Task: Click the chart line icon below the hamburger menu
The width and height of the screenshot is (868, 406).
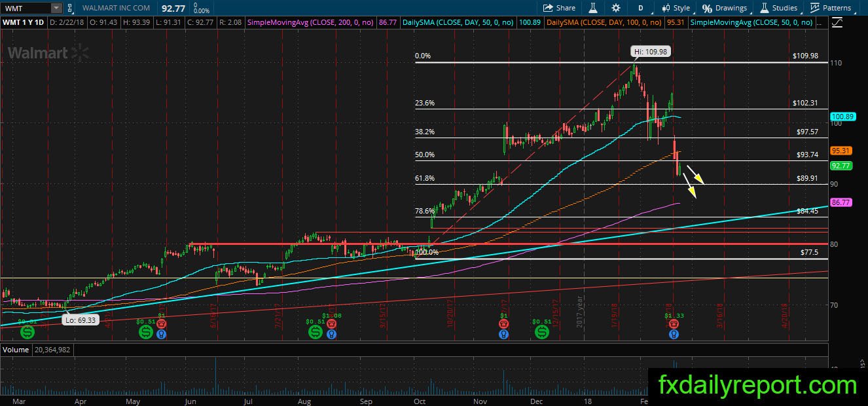Action: [x=838, y=22]
